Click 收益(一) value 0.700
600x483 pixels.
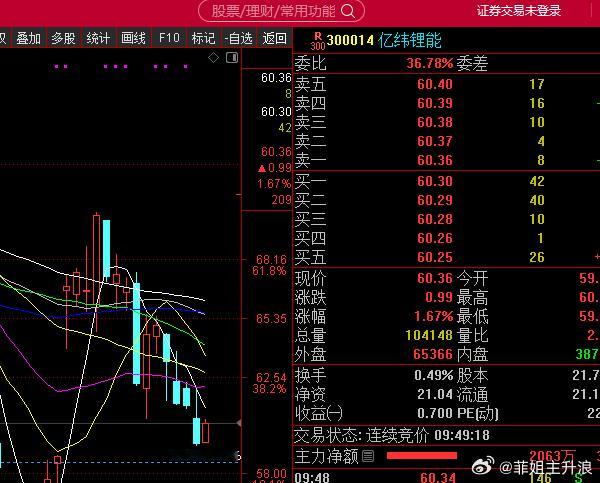[435, 414]
